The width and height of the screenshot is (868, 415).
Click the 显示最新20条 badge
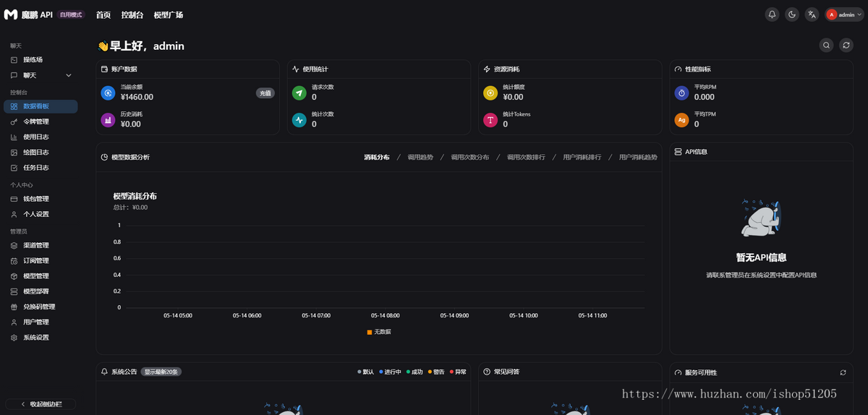161,372
